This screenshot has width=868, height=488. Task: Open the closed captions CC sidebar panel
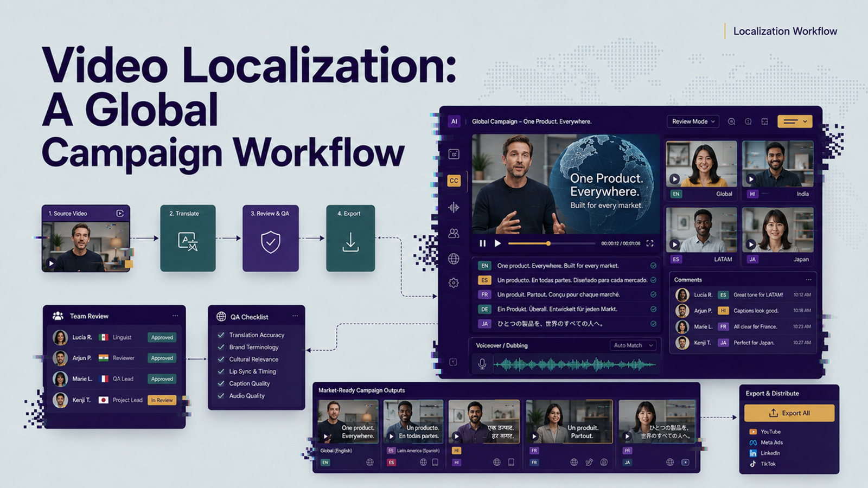coord(454,181)
